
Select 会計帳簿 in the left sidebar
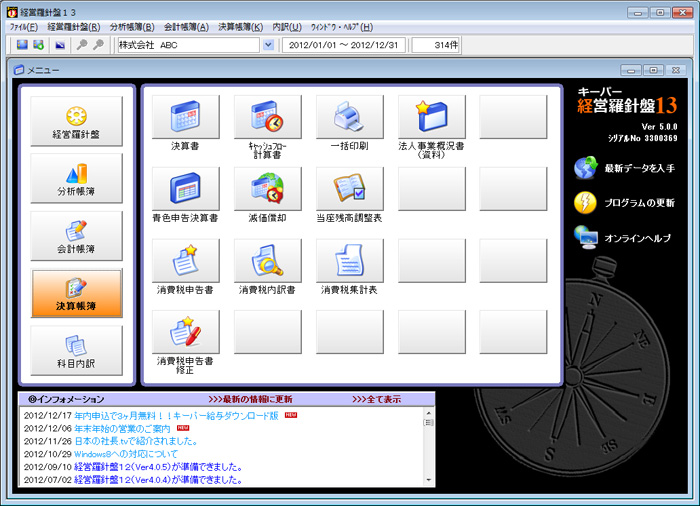(76, 236)
